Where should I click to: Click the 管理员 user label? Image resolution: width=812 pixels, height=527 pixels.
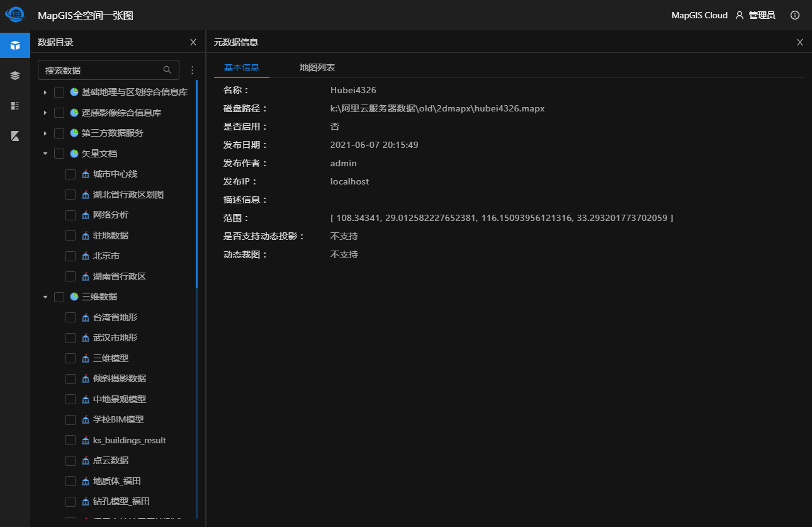tap(762, 15)
